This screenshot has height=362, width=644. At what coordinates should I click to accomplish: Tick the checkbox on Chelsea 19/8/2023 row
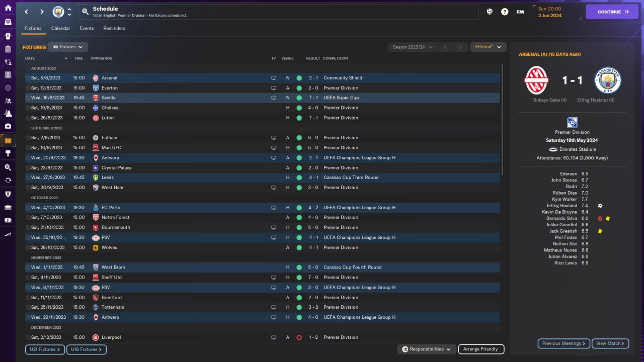(x=28, y=108)
